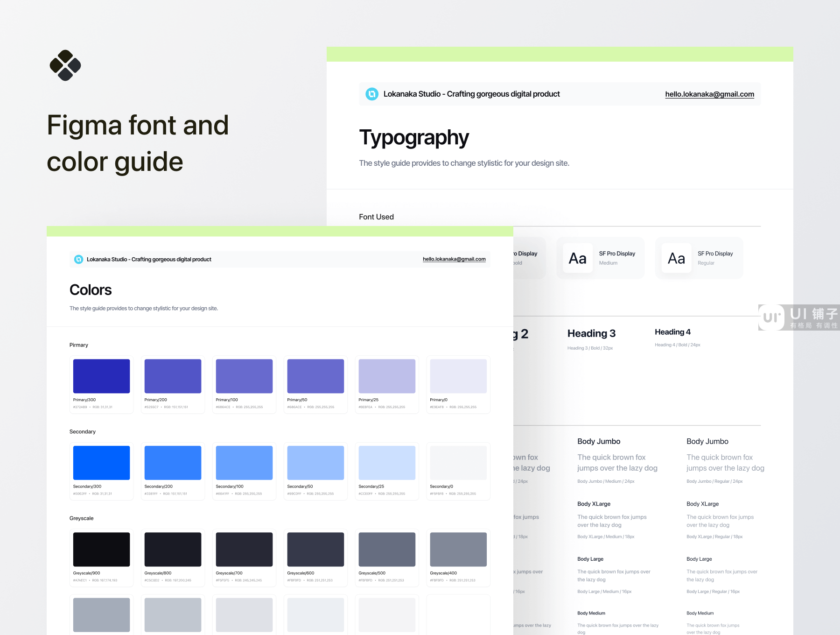Click the "Greyscale/900" swatch name label

pyautogui.click(x=87, y=573)
